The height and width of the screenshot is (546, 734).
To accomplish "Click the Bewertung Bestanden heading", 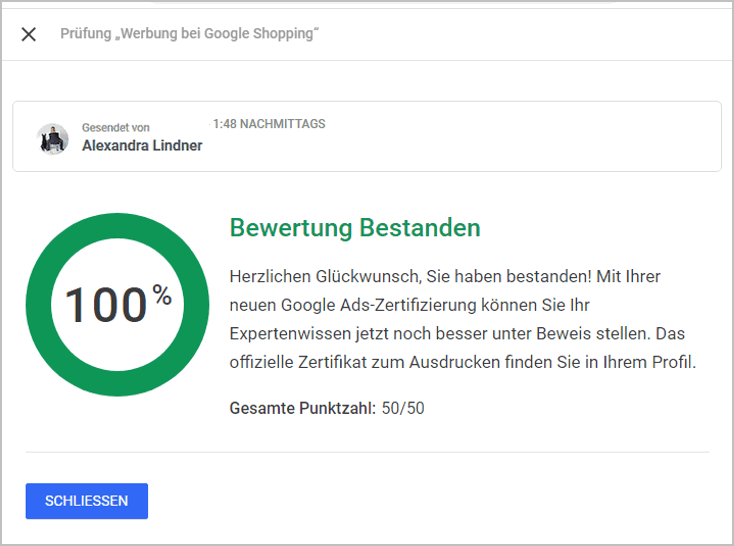I will (x=355, y=228).
